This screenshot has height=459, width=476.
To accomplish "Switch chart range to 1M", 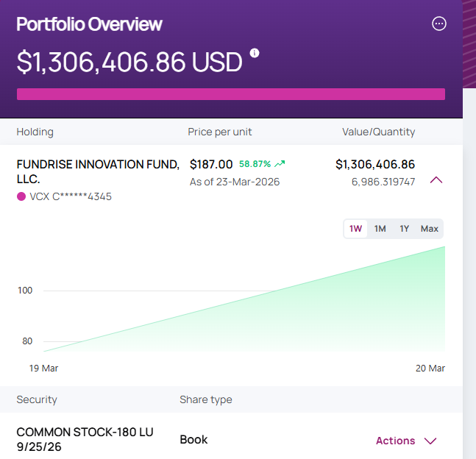I will coord(380,229).
